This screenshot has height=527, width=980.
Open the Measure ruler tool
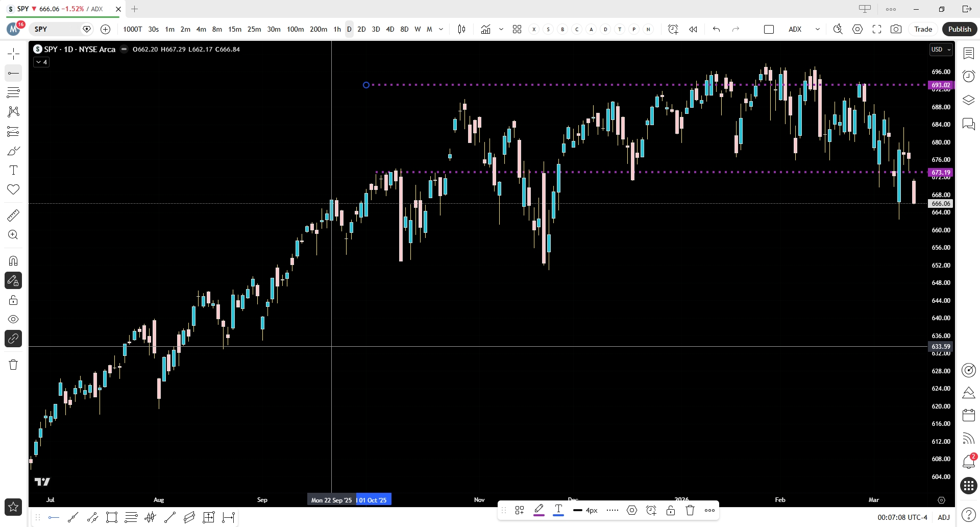13,215
